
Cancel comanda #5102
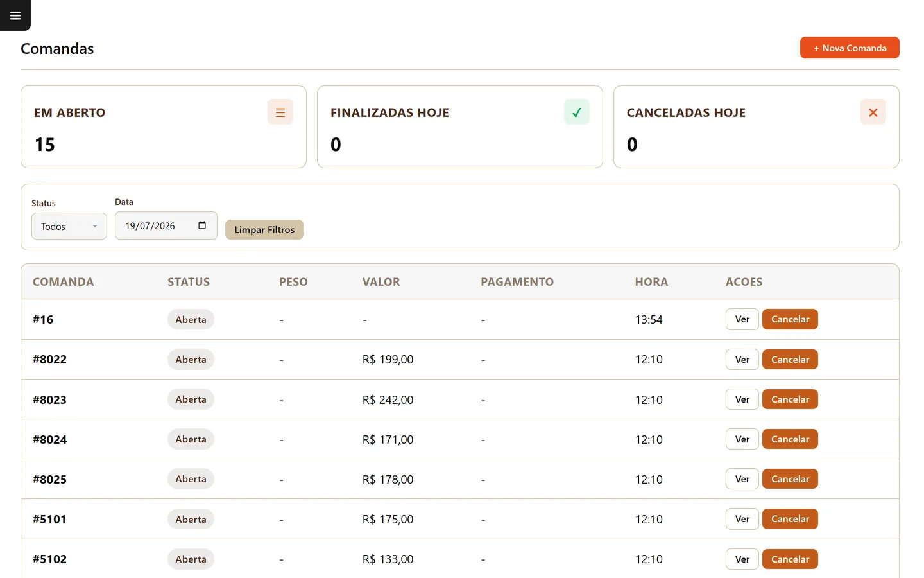click(790, 559)
